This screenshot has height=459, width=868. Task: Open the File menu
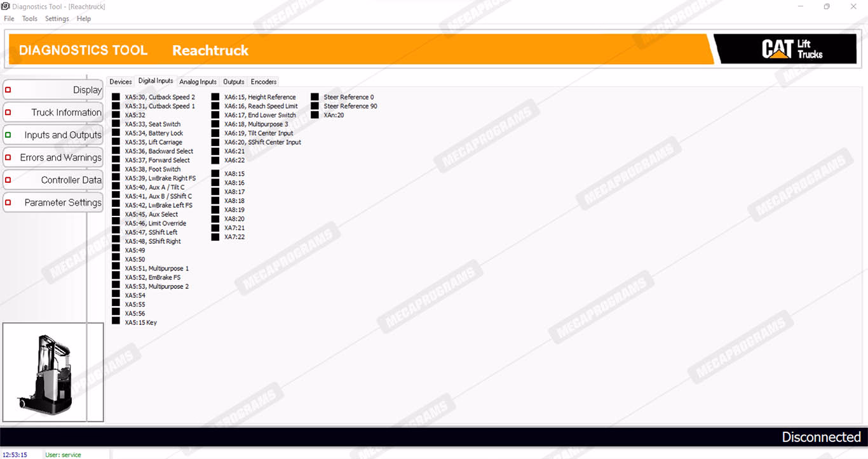point(9,18)
